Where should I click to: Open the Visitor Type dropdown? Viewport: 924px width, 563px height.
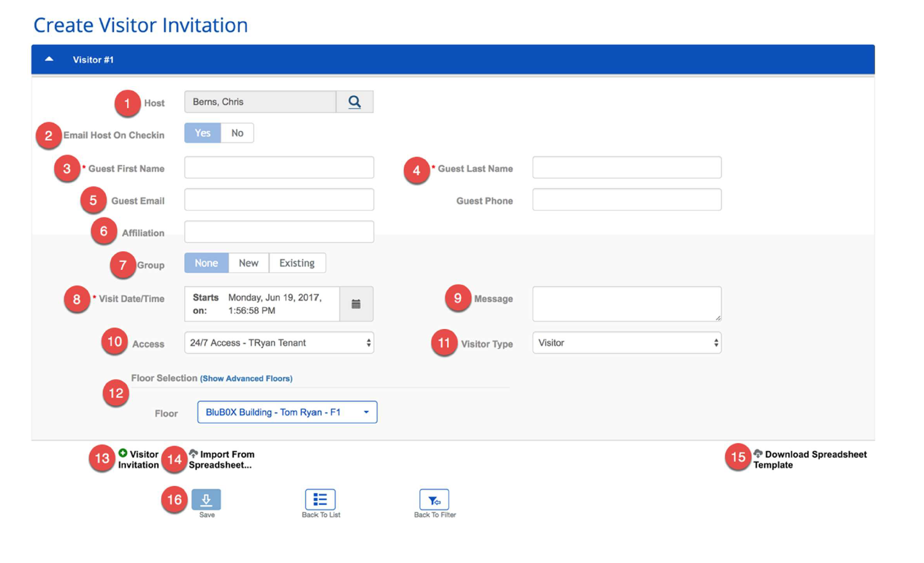pos(626,343)
